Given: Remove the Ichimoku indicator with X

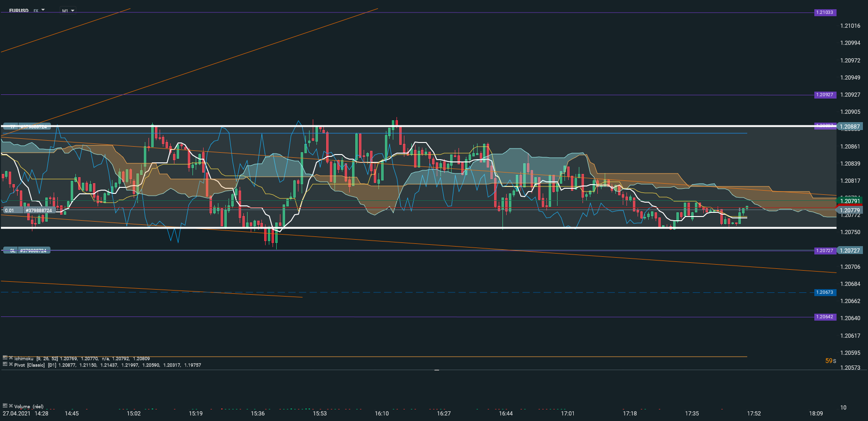Looking at the screenshot, I should coord(11,358).
